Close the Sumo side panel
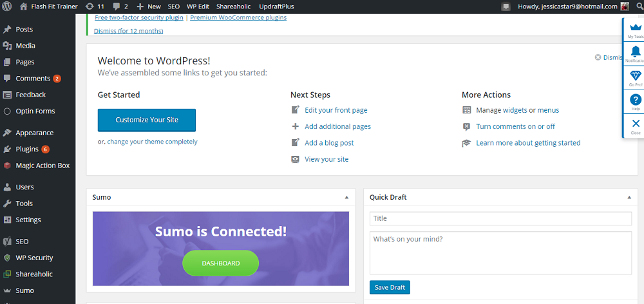 [635, 126]
